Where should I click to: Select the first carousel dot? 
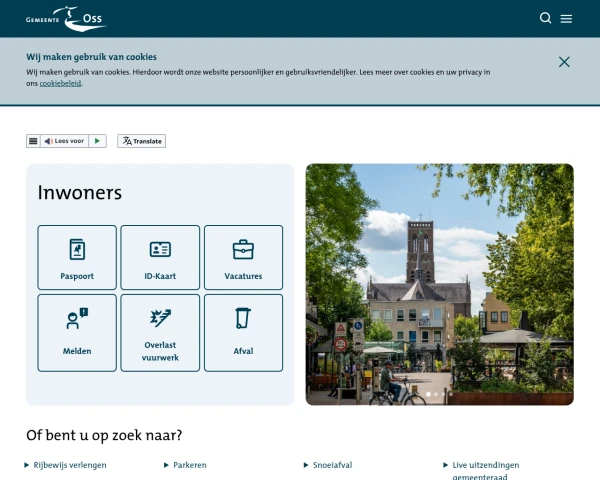pos(428,394)
